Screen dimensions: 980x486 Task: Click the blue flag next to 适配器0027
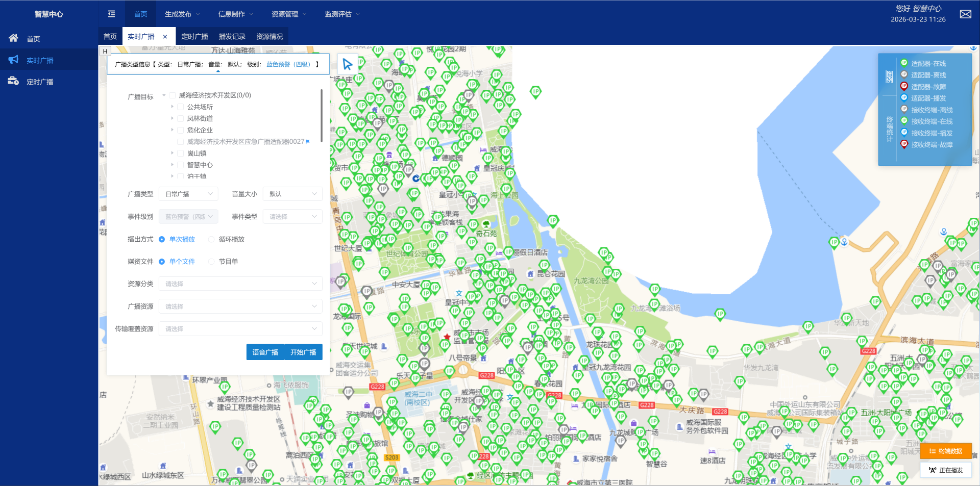point(307,141)
